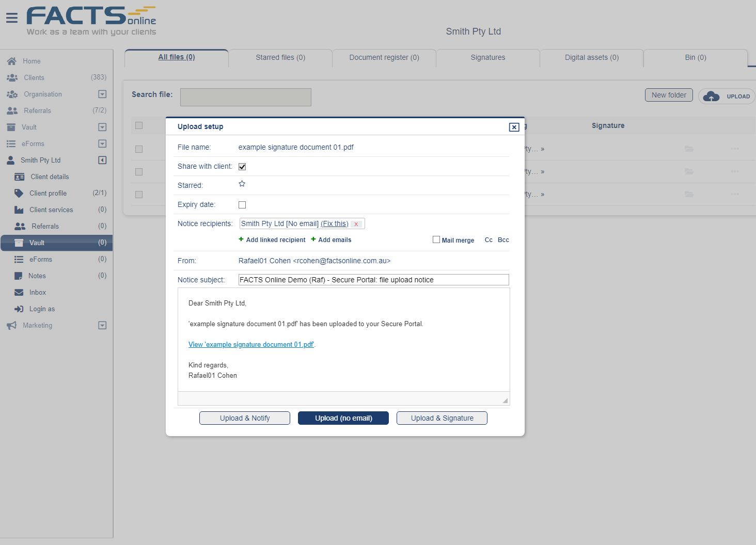The width and height of the screenshot is (756, 545).
Task: Click the Client profile tag icon
Action: coord(19,193)
